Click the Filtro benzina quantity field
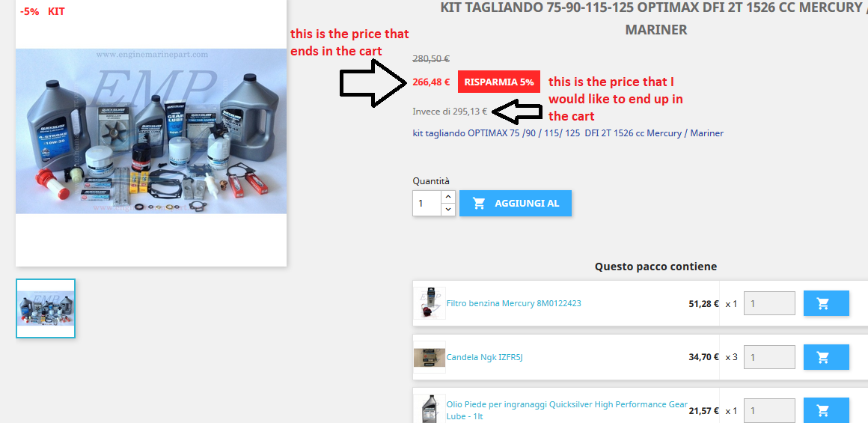 [769, 303]
